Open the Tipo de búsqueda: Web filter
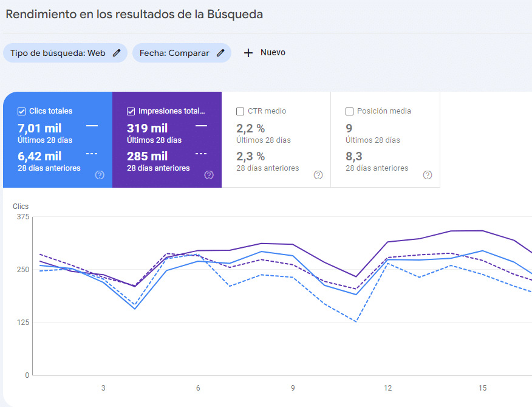532x407 pixels. [x=58, y=53]
